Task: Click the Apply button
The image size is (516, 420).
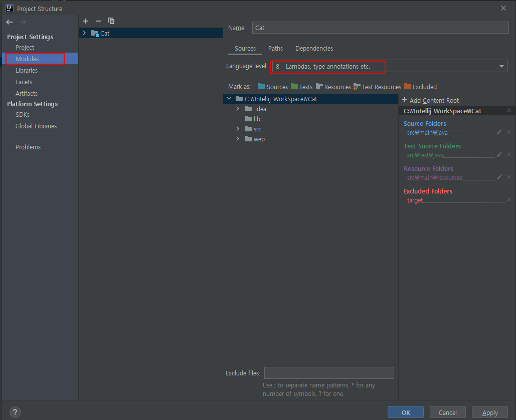Action: [489, 412]
